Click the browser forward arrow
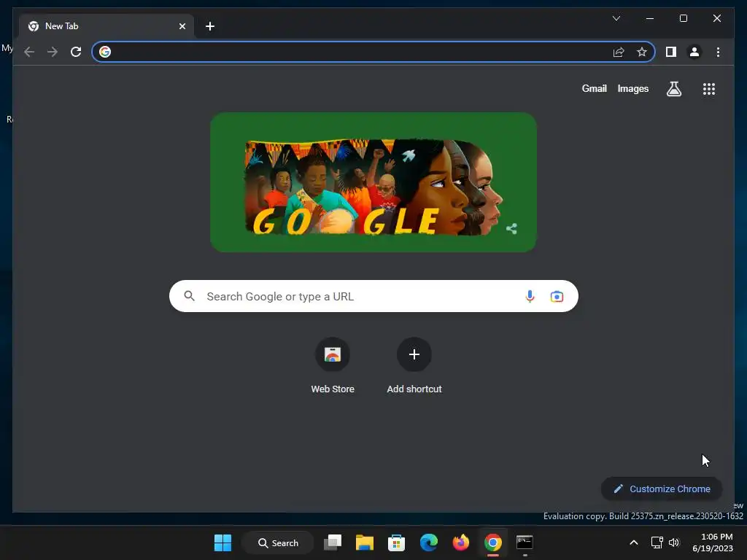Viewport: 747px width, 560px height. click(53, 52)
